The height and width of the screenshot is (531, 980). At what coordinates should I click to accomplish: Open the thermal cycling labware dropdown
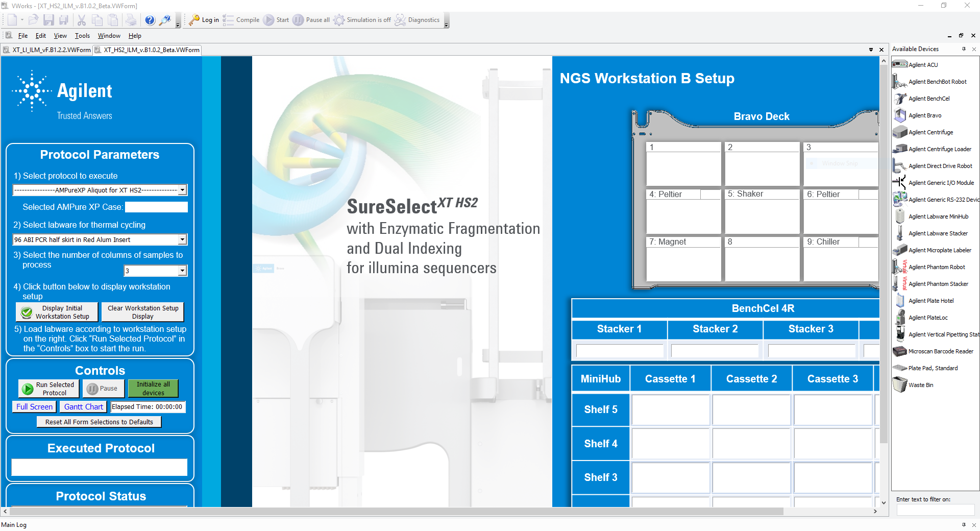tap(182, 239)
